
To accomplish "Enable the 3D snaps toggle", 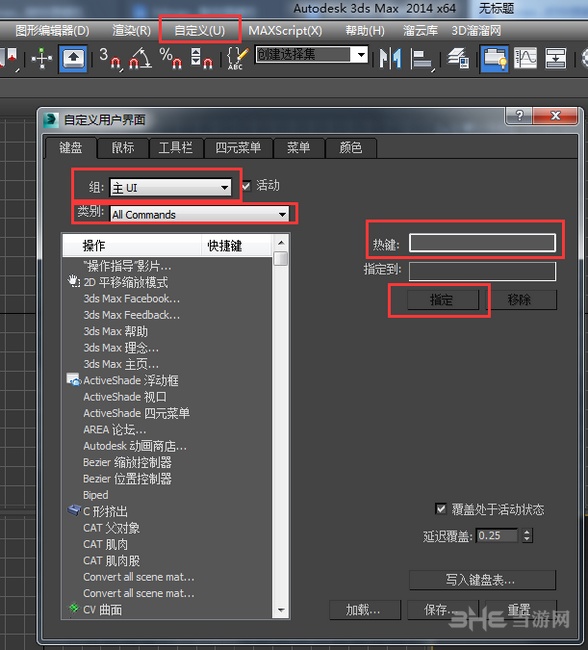I will pos(110,58).
